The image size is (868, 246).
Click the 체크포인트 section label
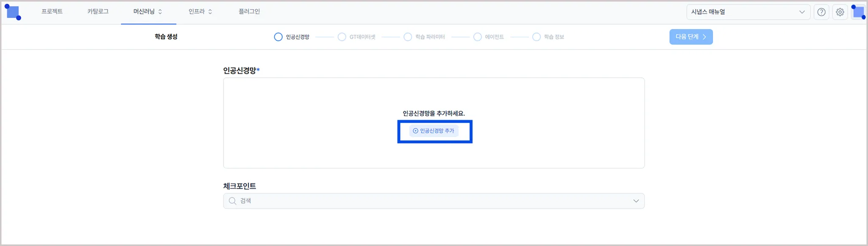pos(239,186)
